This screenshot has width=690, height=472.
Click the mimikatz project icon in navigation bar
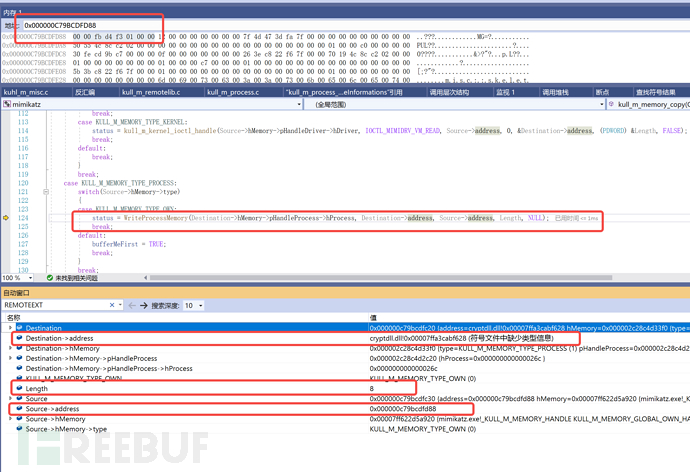(7, 104)
